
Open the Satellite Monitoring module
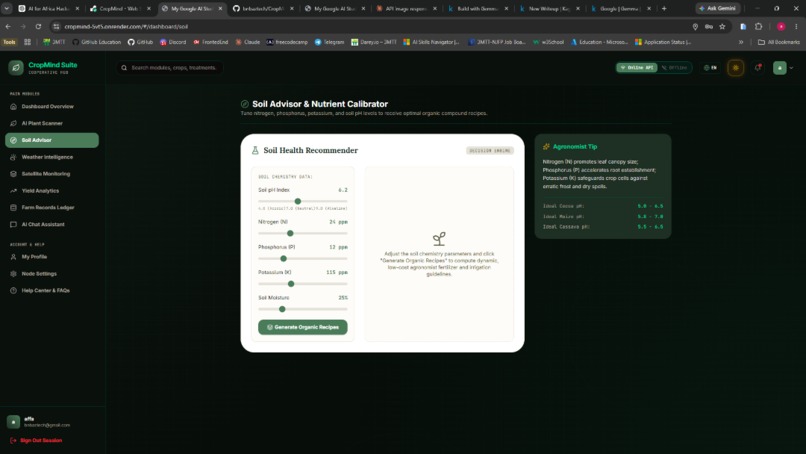click(46, 174)
